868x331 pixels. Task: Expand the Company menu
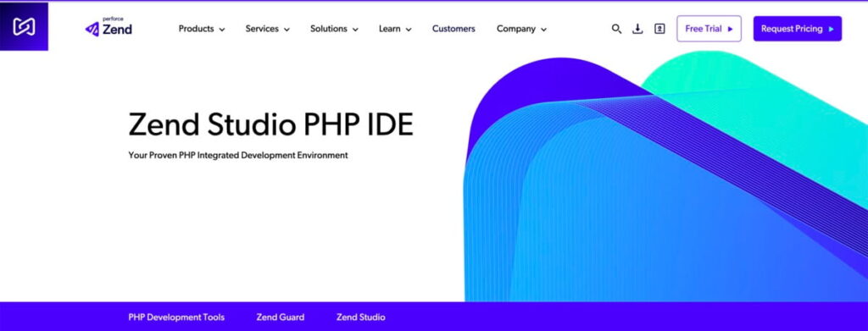pyautogui.click(x=521, y=29)
